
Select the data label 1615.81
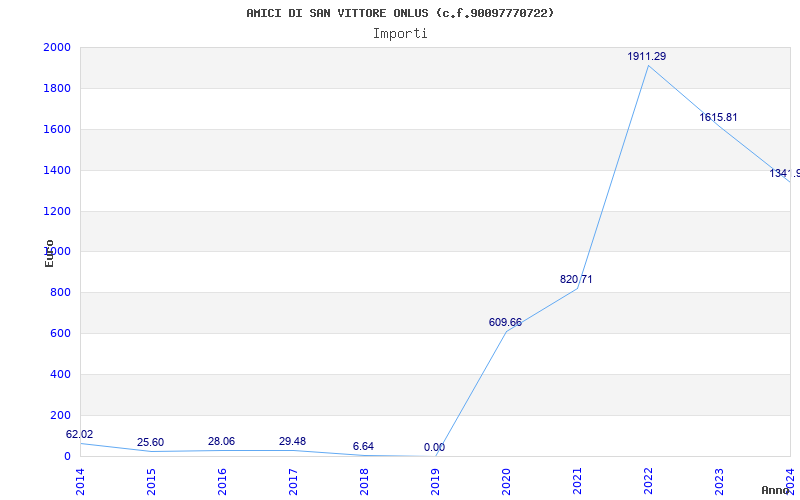click(718, 117)
